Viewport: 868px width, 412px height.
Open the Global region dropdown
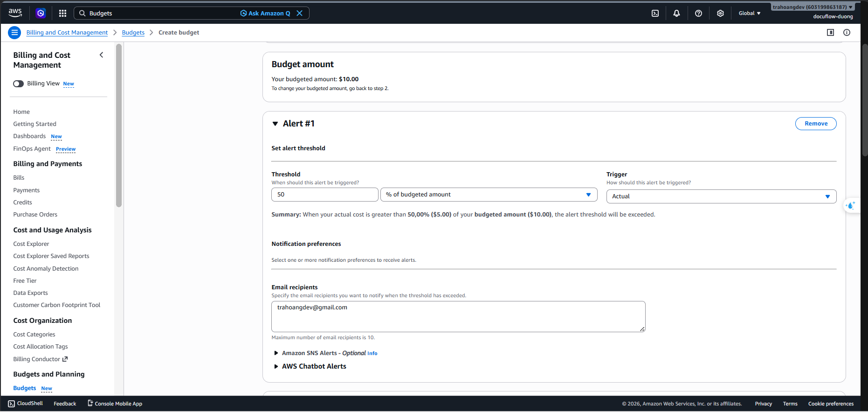click(750, 13)
